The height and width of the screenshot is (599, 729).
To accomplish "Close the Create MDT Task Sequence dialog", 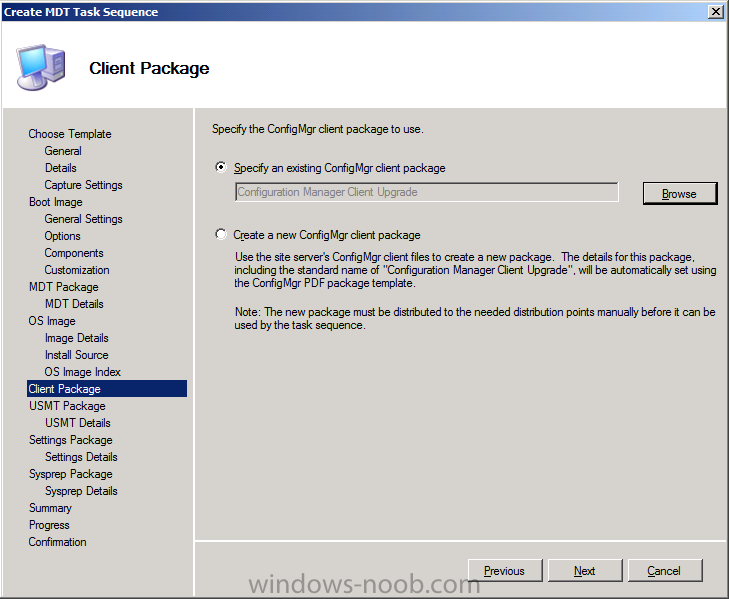I will coord(715,12).
